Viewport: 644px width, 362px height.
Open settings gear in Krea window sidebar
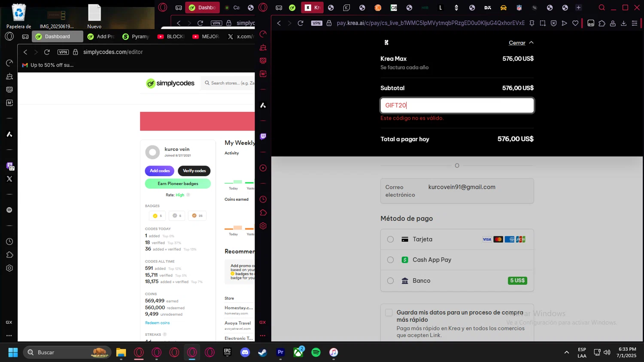(x=263, y=226)
